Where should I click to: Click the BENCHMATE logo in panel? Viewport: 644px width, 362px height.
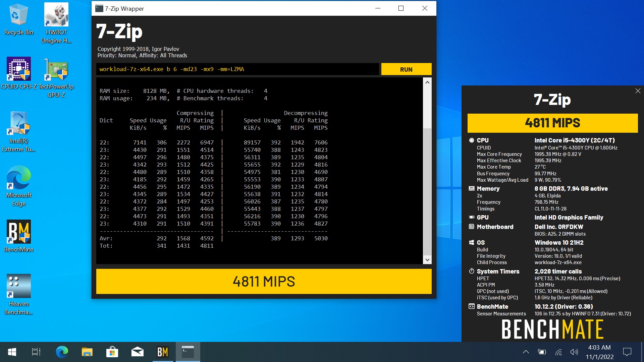tap(552, 329)
